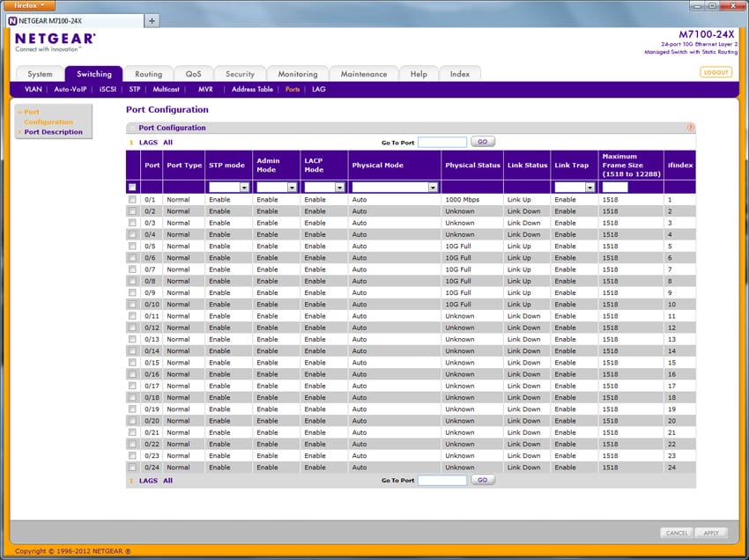Select Port Configuration in sidebar
749x560 pixels.
coord(48,117)
